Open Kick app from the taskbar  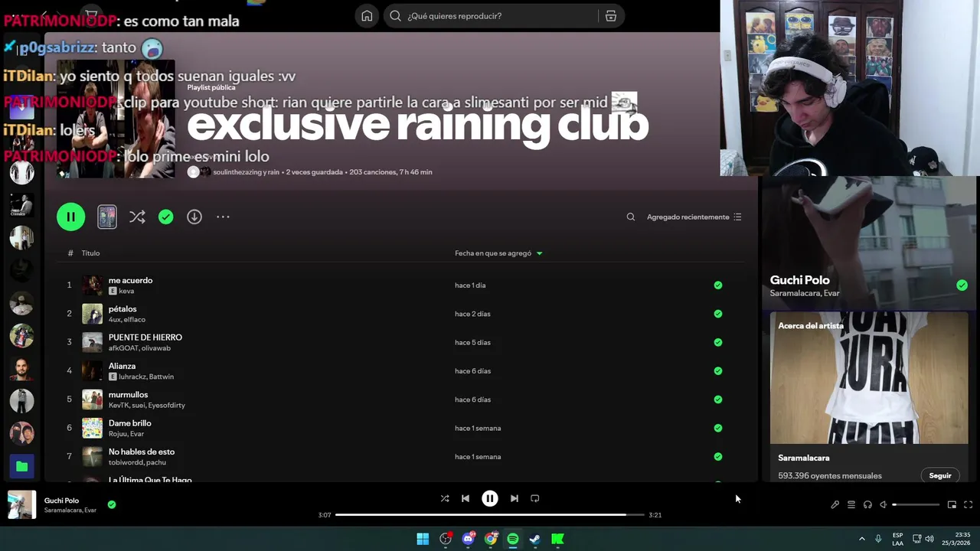pos(558,539)
